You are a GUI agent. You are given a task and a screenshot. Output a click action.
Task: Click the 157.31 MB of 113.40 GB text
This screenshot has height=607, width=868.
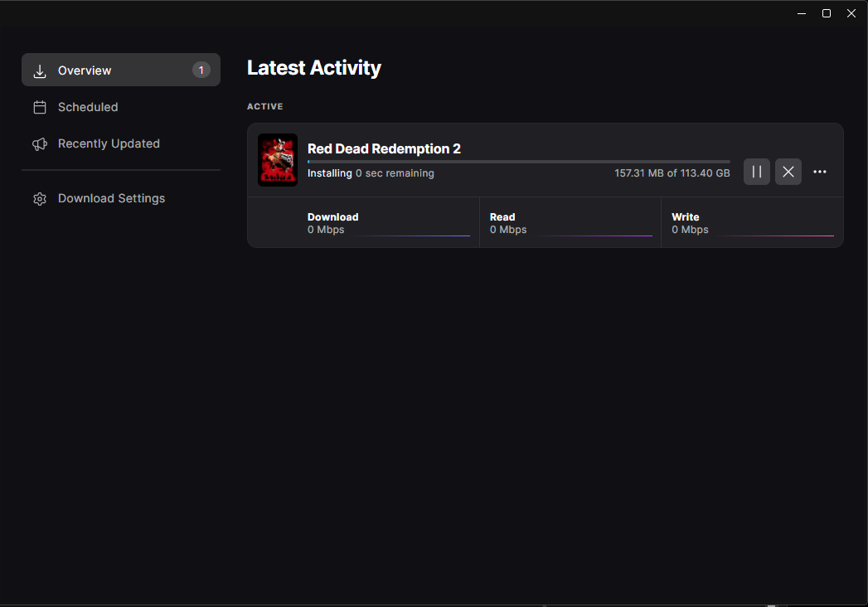coord(672,173)
